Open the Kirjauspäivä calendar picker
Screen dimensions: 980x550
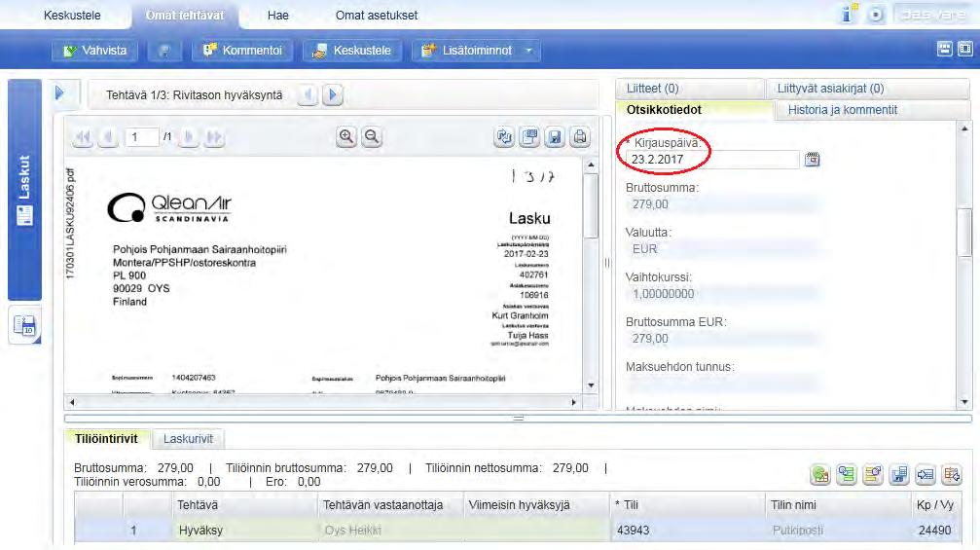[x=812, y=159]
